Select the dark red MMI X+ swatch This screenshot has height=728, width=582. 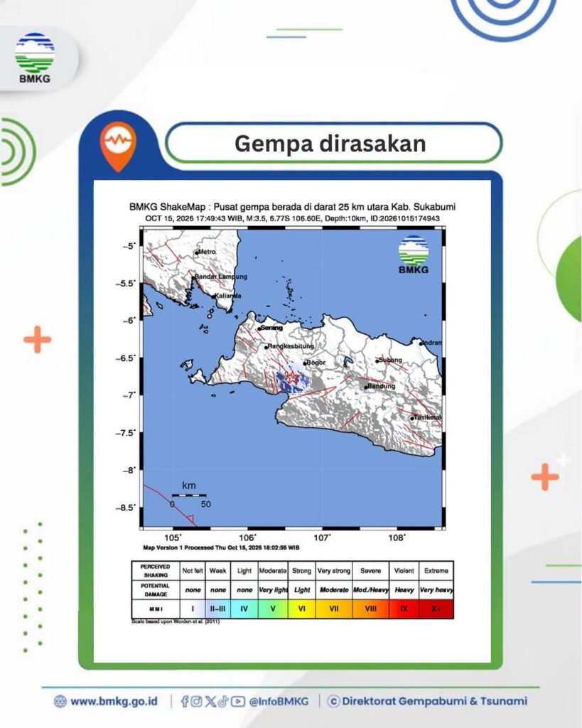point(436,609)
